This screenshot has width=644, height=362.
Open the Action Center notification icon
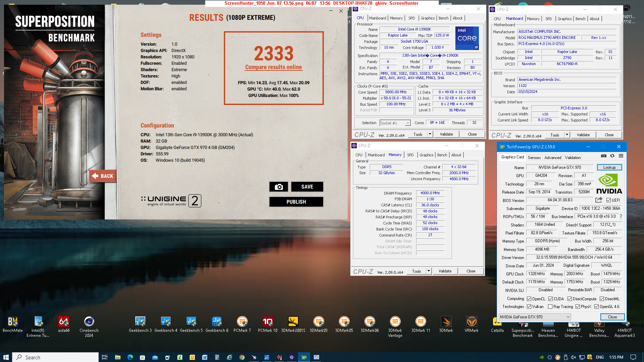tap(633, 357)
